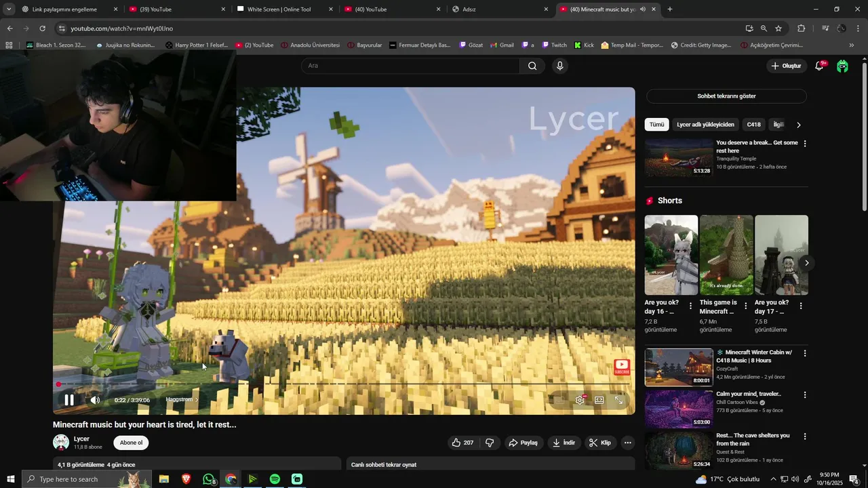Open the You deserve a break thumbnail

[679, 158]
